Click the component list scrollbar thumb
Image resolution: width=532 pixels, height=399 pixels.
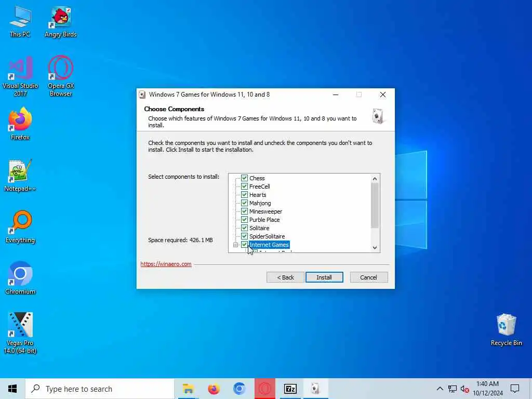[375, 206]
